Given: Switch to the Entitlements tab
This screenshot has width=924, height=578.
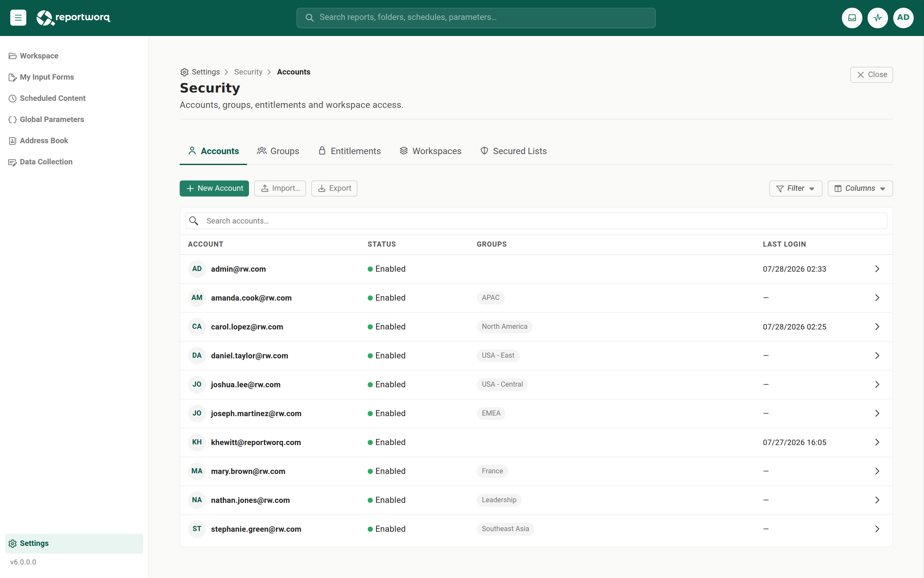Looking at the screenshot, I should coord(349,151).
